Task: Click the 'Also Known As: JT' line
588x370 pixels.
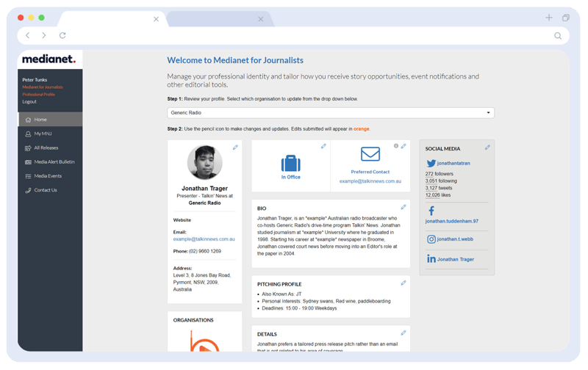Action: tap(282, 294)
